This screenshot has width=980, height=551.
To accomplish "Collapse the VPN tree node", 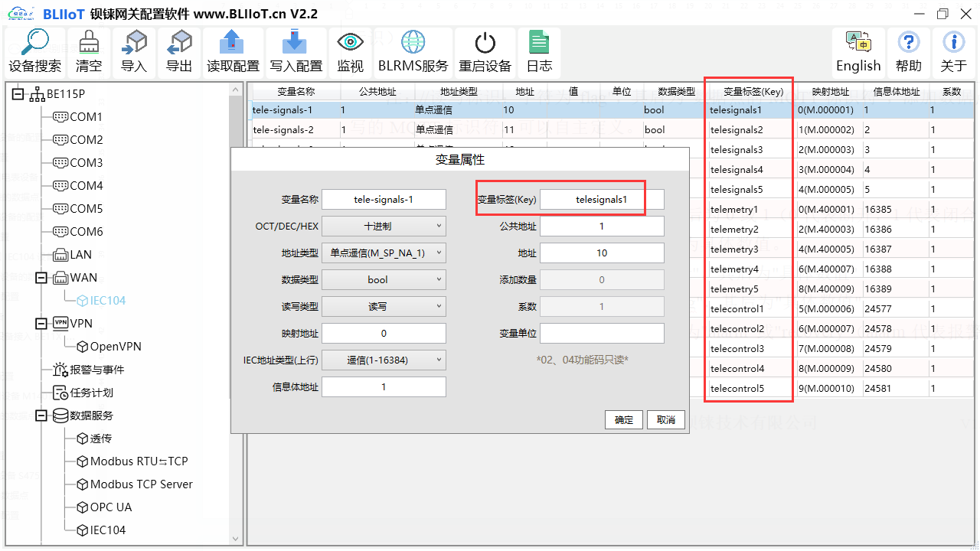I will [x=41, y=324].
